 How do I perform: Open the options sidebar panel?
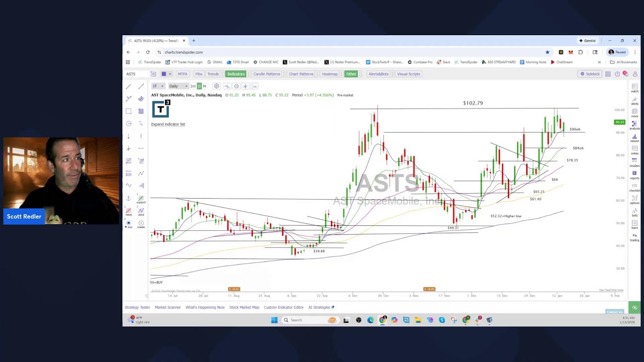coord(634,200)
